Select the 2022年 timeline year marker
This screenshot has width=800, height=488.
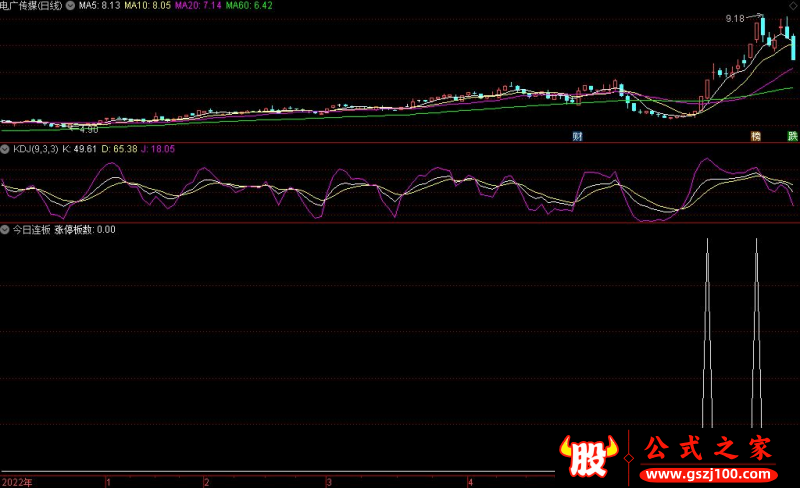[16, 481]
